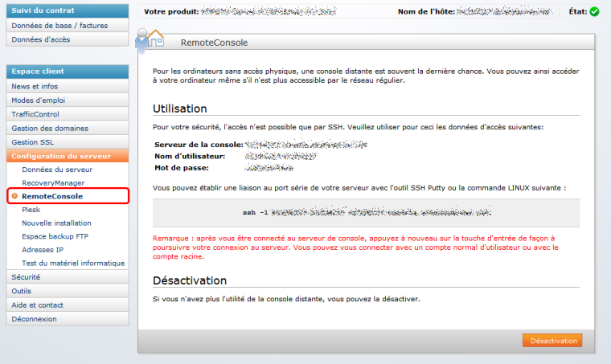Click the RemoteConsole house and user icon
Image resolution: width=611 pixels, height=364 pixels.
pos(150,41)
